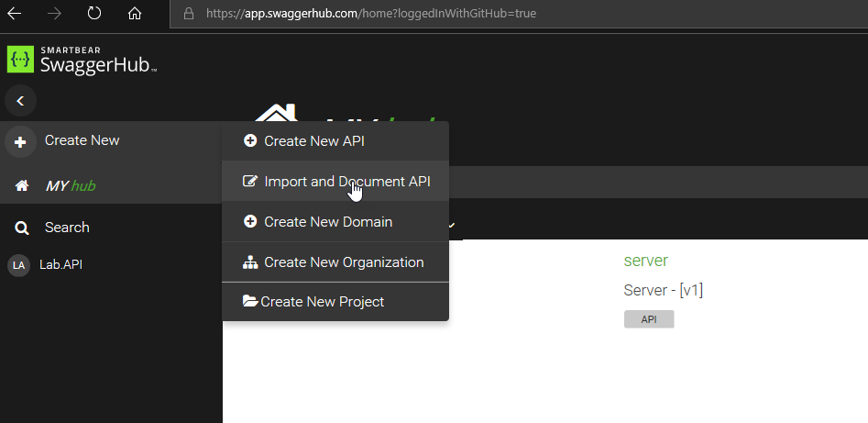Click folder icon beside Create New Project
Image resolution: width=868 pixels, height=423 pixels.
[250, 301]
